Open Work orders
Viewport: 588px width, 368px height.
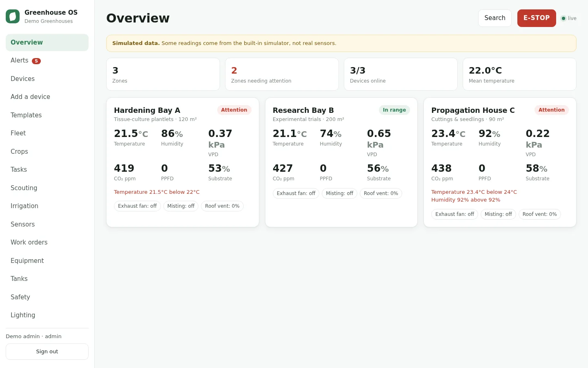47,242
